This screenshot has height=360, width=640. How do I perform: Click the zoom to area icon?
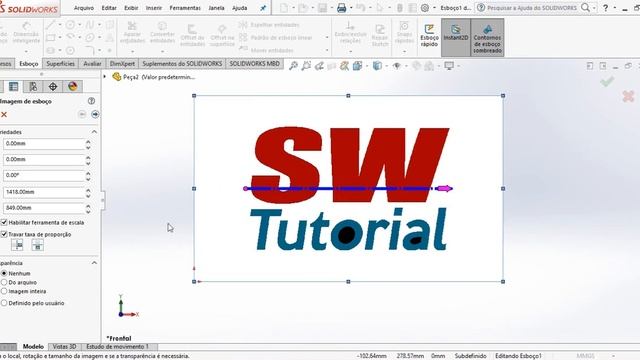click(x=306, y=66)
